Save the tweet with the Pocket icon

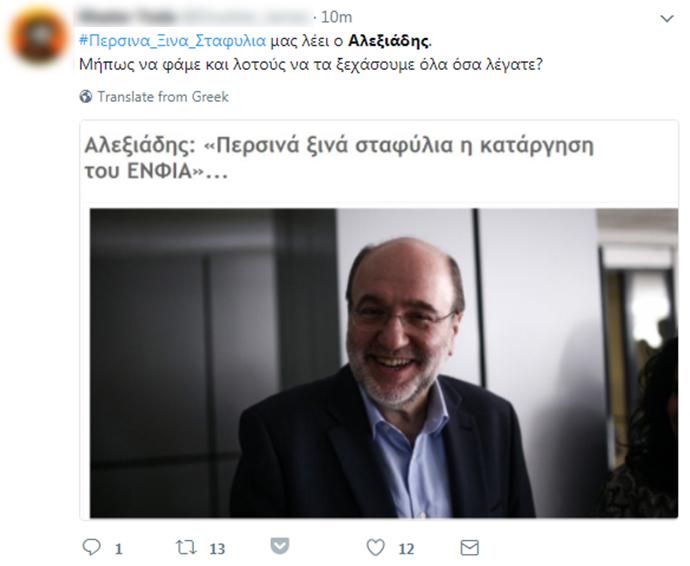pyautogui.click(x=280, y=546)
